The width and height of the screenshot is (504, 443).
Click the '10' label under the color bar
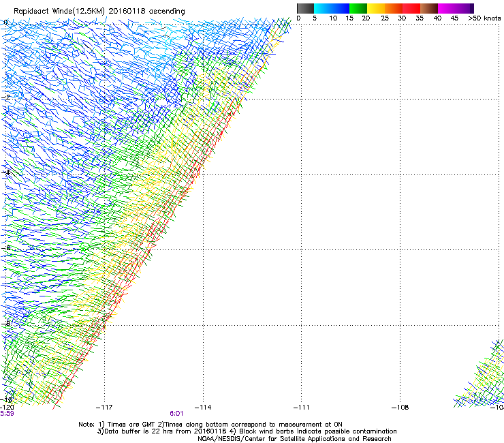tap(333, 18)
